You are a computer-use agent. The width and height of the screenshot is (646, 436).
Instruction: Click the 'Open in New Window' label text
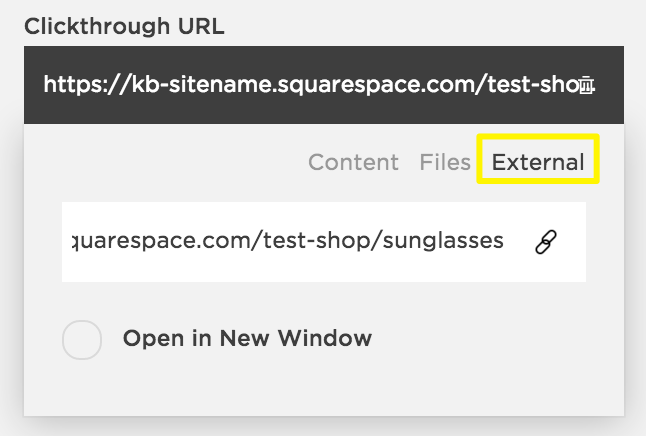coord(247,338)
